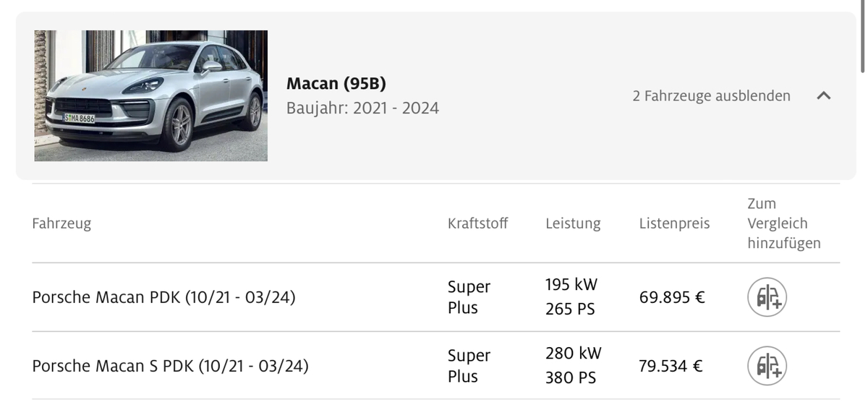Viewport: 868px width, 410px height.
Task: Add Porsche Macan S PDK to comparison
Action: coord(767,366)
